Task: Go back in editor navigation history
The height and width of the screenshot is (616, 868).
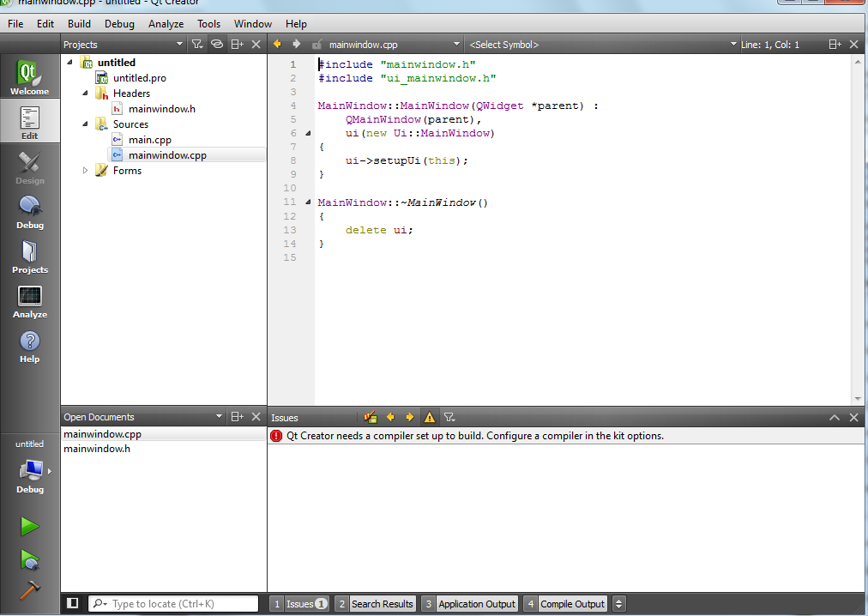Action: point(277,44)
